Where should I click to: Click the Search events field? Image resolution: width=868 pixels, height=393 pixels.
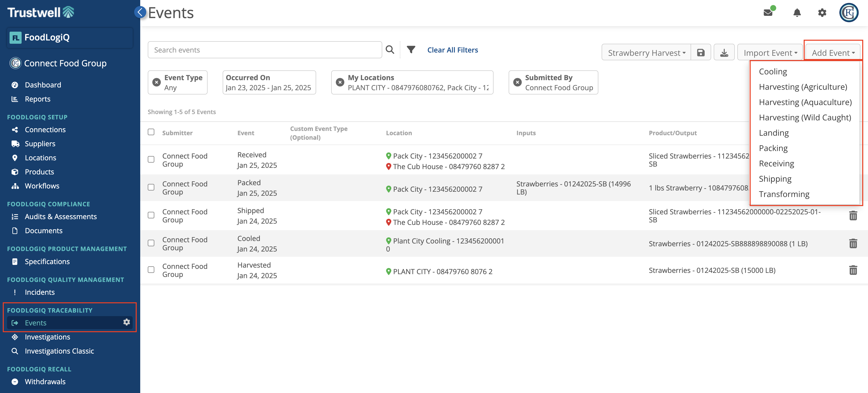265,50
